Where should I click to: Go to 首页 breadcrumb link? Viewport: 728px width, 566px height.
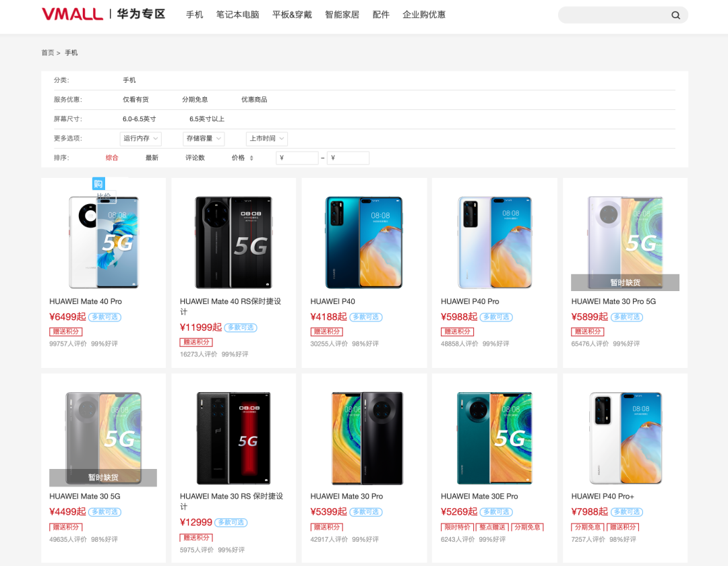click(x=48, y=53)
